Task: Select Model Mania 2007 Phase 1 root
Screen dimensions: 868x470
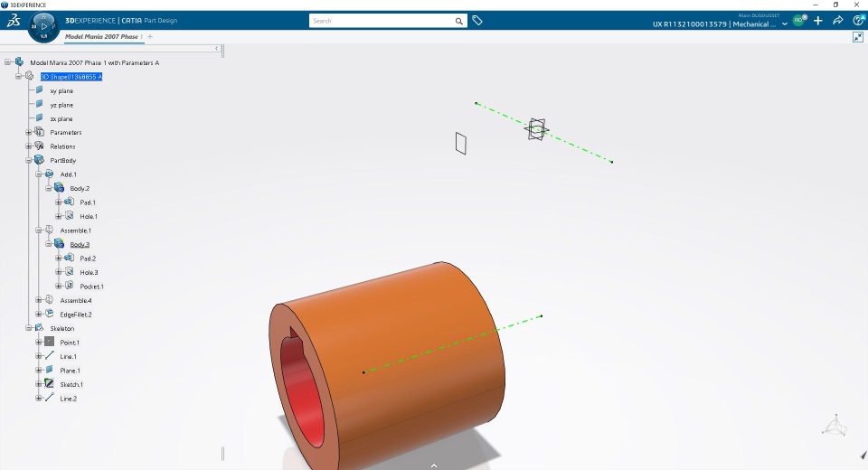Action: (x=94, y=62)
